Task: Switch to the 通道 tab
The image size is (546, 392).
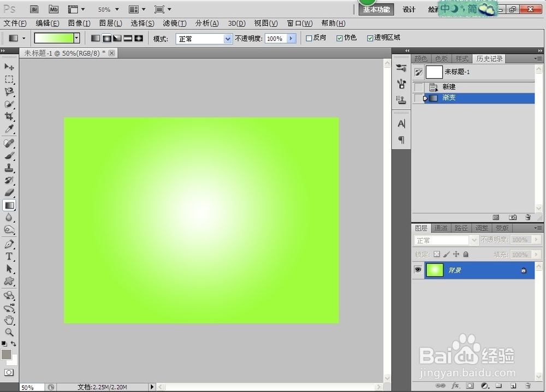Action: click(441, 228)
